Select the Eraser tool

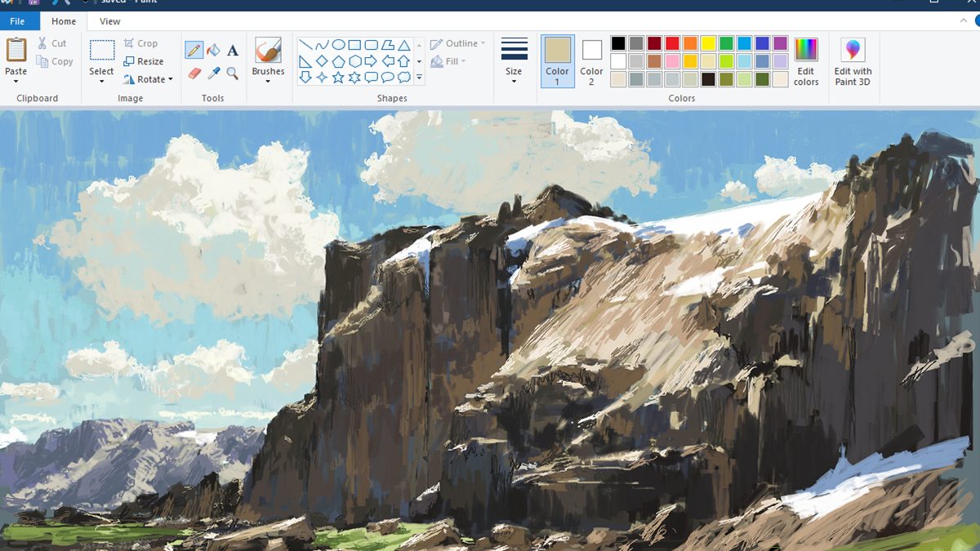(x=194, y=73)
